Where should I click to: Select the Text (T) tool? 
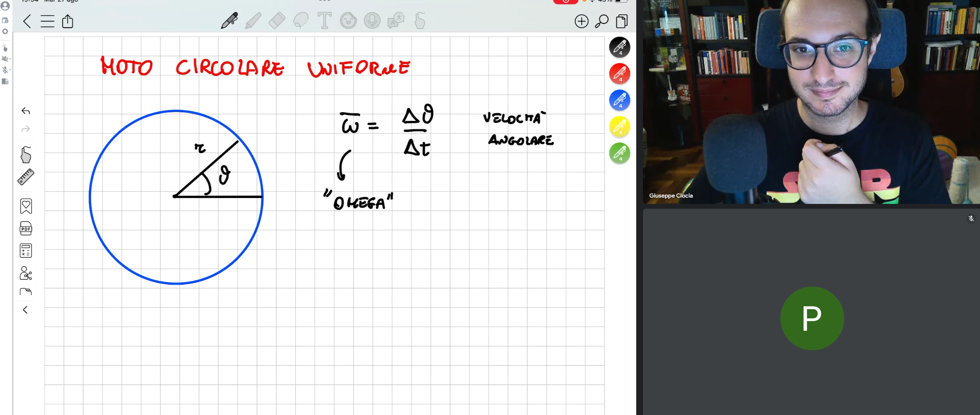pyautogui.click(x=324, y=21)
